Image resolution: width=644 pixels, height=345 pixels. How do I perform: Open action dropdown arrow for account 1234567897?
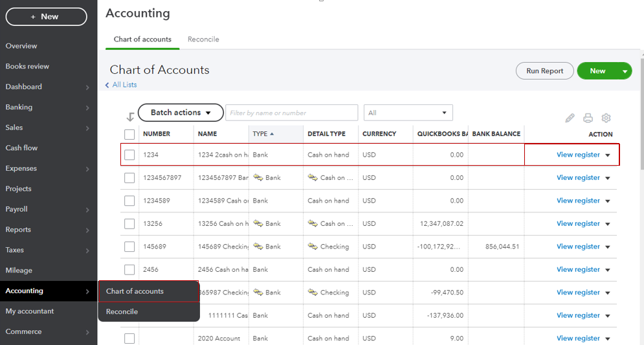pos(608,178)
